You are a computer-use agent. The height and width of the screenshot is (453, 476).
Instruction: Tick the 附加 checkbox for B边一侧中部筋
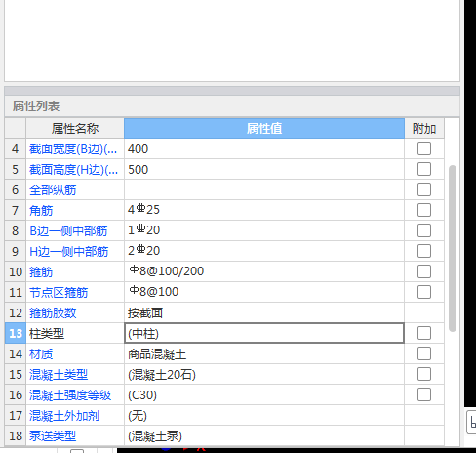[x=424, y=230]
